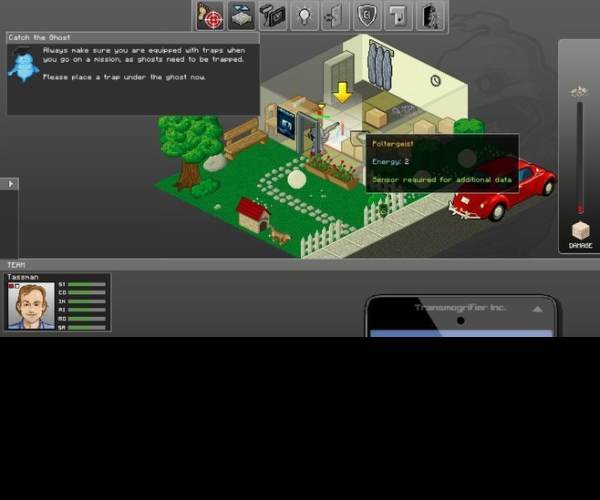Image resolution: width=600 pixels, height=500 pixels.
Task: Select the grey block toolbar icon
Action: (x=398, y=16)
